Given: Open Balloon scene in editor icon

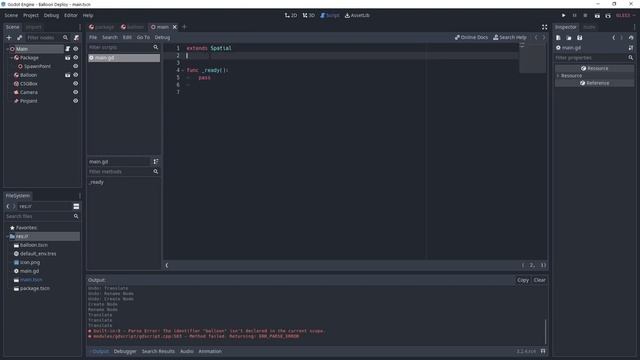Looking at the screenshot, I should click(x=67, y=75).
